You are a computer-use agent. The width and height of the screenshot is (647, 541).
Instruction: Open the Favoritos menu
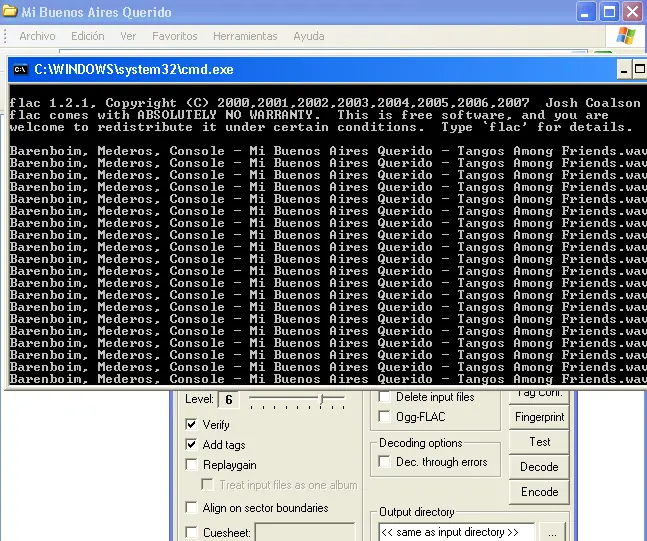175,36
